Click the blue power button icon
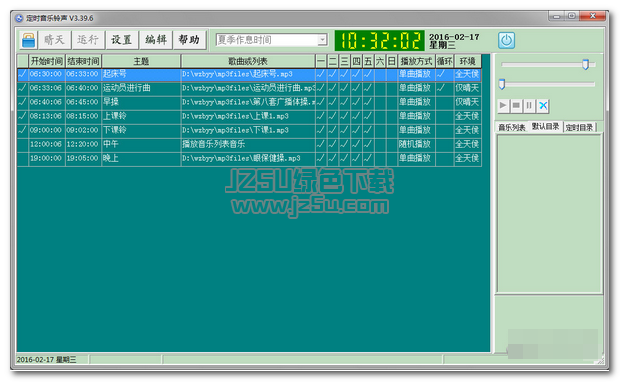The image size is (620, 382). click(506, 40)
